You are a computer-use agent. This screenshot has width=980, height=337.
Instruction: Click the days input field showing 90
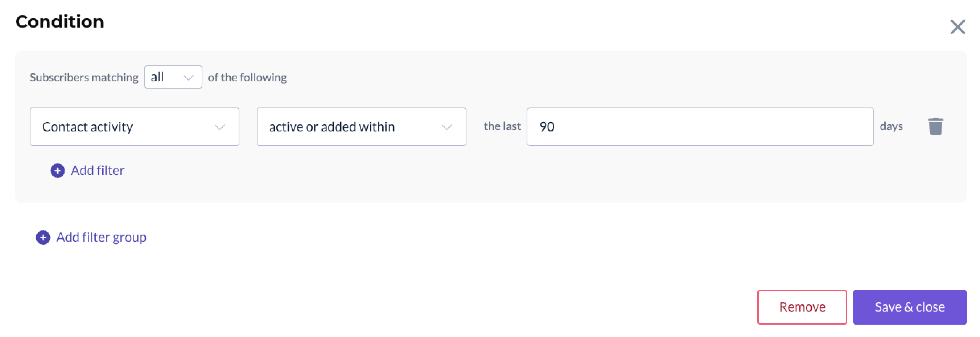pyautogui.click(x=699, y=127)
